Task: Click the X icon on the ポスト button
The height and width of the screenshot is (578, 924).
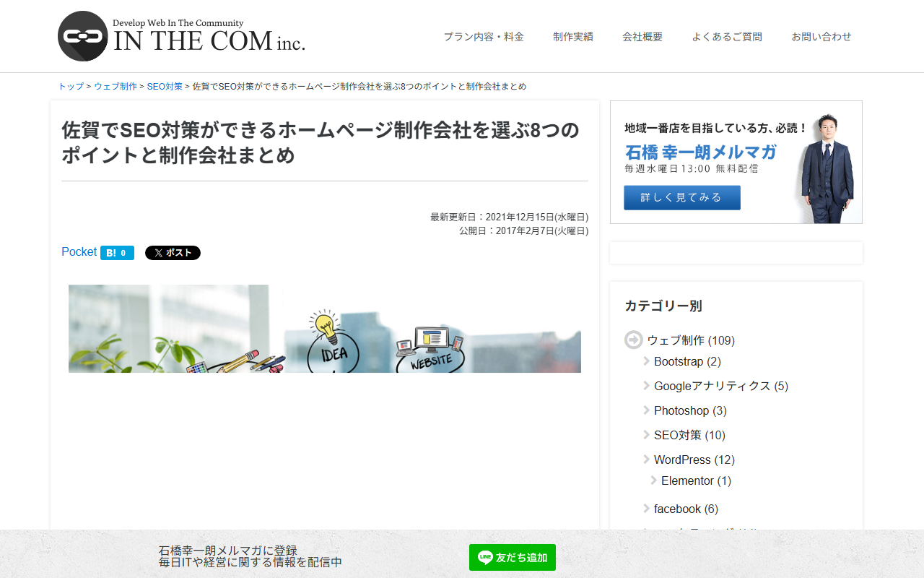Action: [x=157, y=253]
